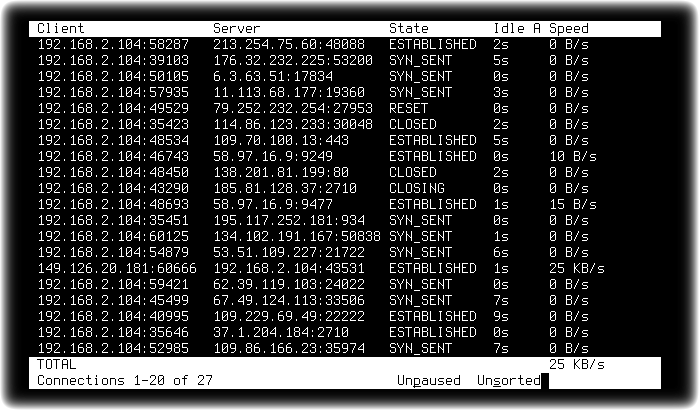Select server 6.3.63.51:17834
This screenshot has width=699, height=410.
(273, 77)
